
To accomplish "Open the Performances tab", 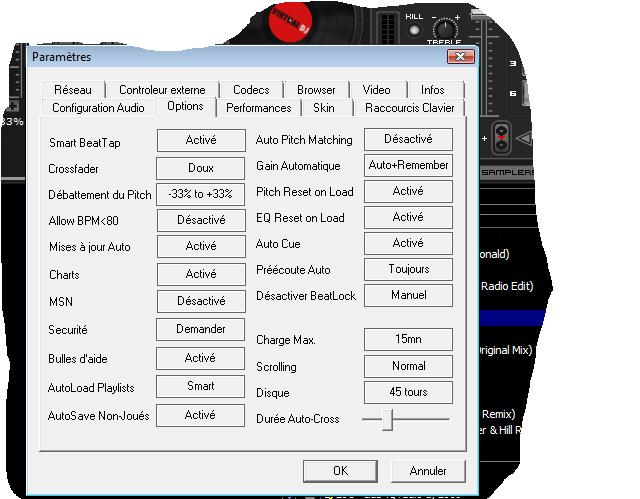I will [258, 108].
